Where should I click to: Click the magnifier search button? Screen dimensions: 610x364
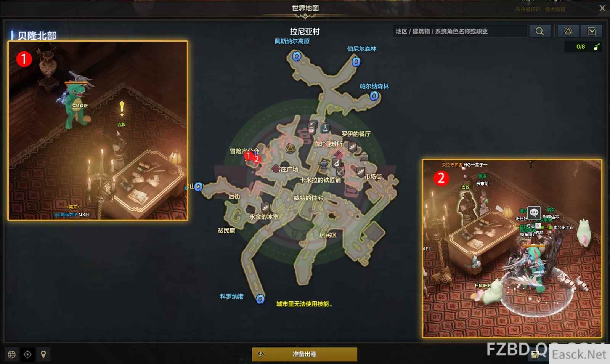pyautogui.click(x=539, y=31)
